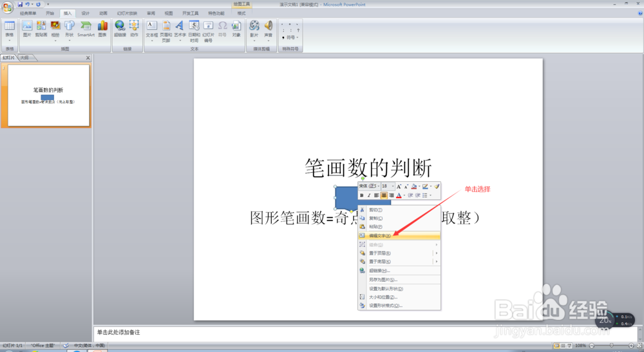Toggle italic in mini toolbar
Image resolution: width=644 pixels, height=352 pixels.
click(369, 195)
